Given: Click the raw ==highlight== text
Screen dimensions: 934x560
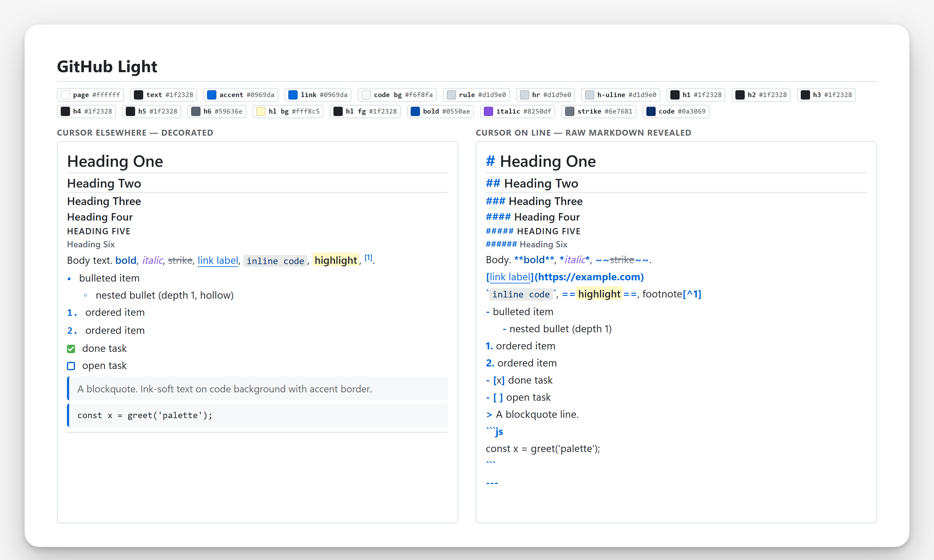Looking at the screenshot, I should click(x=599, y=294).
